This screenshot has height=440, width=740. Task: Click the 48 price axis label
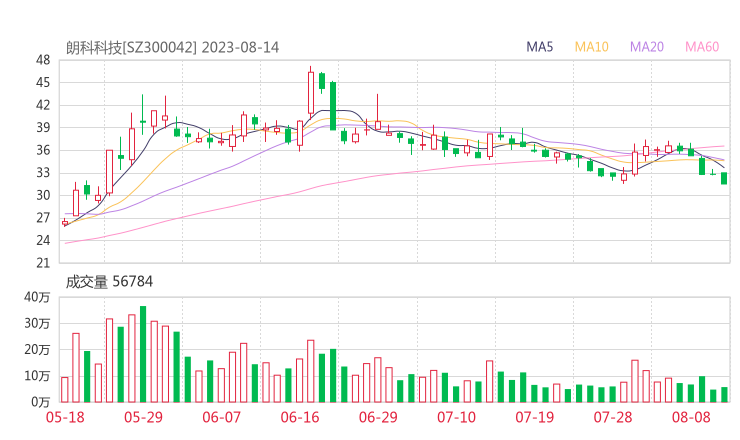coord(43,60)
